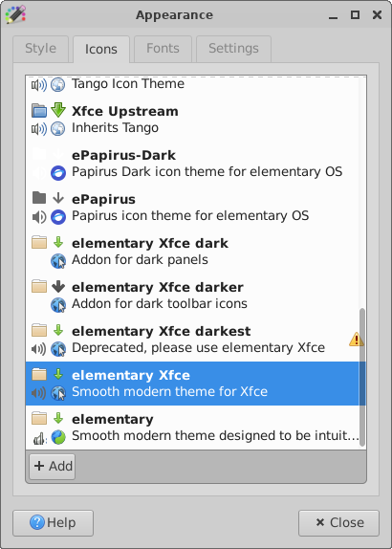
Task: Click globe icon in Tango Icon Theme row
Action: click(58, 85)
